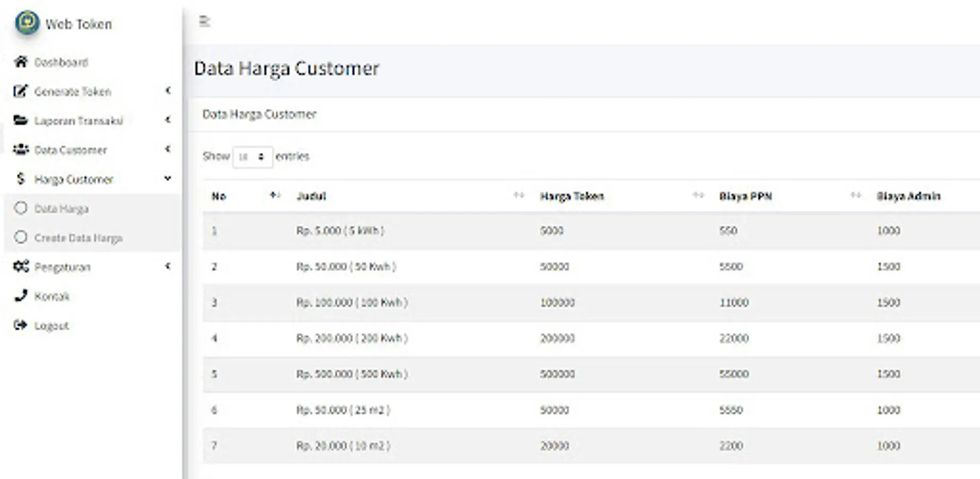This screenshot has height=479, width=980.
Task: Open the Data Customer menu item
Action: click(70, 150)
